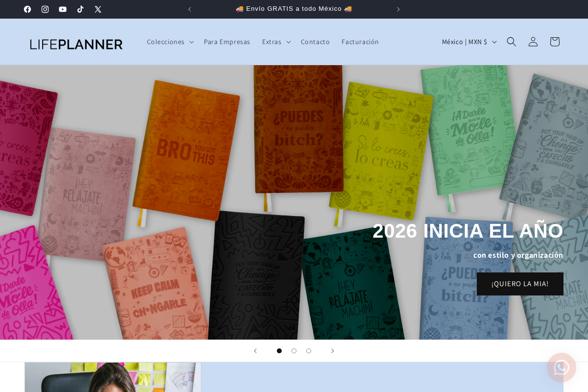Open the Contacto menu item

pyautogui.click(x=315, y=42)
